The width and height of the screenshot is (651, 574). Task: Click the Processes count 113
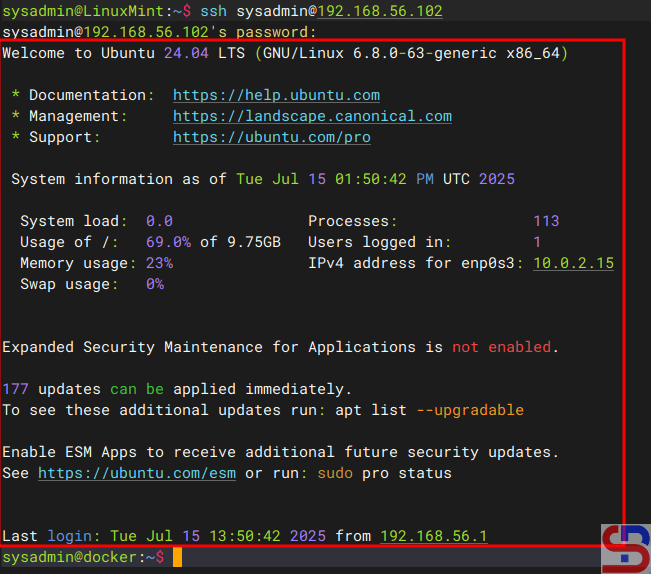[x=546, y=221]
